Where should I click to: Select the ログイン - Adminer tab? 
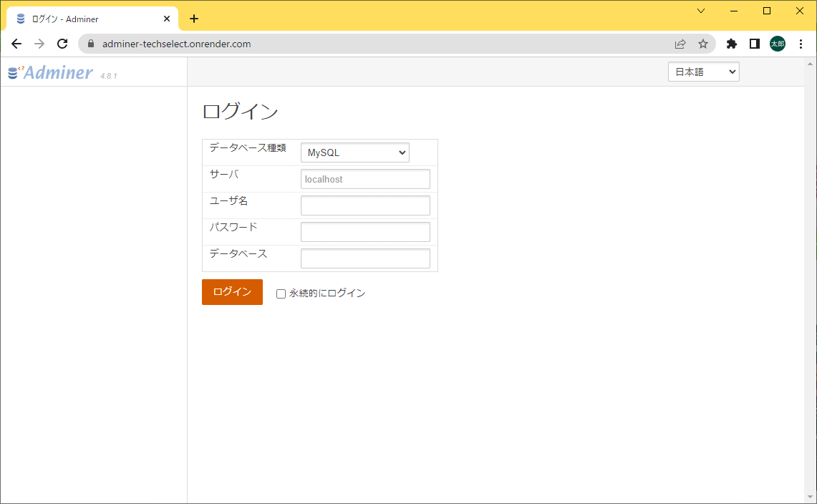coord(93,19)
